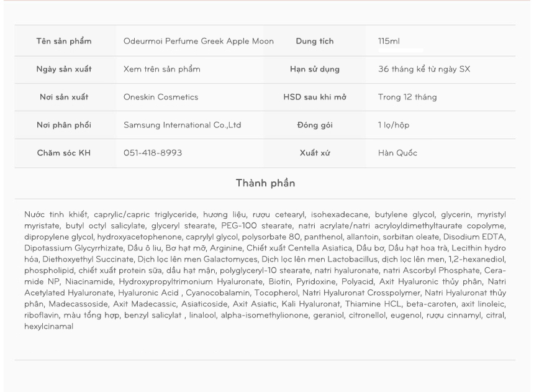
Task: Click the "Thành phần" section heading
Action: (x=265, y=183)
